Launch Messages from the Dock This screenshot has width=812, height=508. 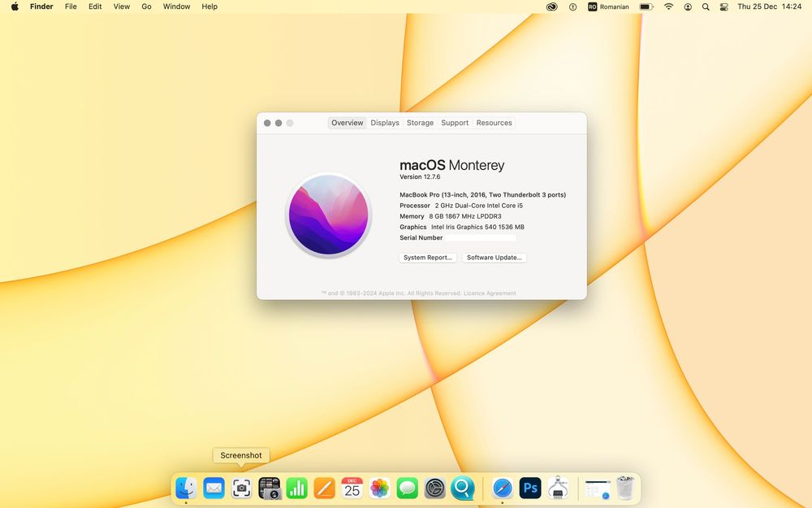(x=408, y=488)
